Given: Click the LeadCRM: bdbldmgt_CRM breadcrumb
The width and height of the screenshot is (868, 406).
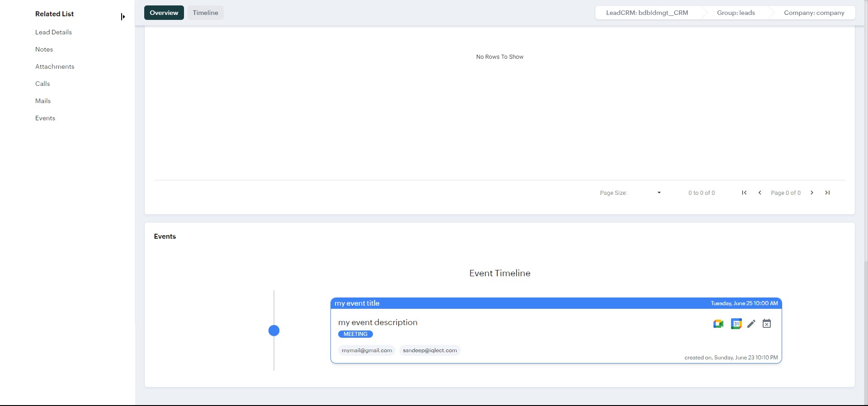Looking at the screenshot, I should 647,13.
